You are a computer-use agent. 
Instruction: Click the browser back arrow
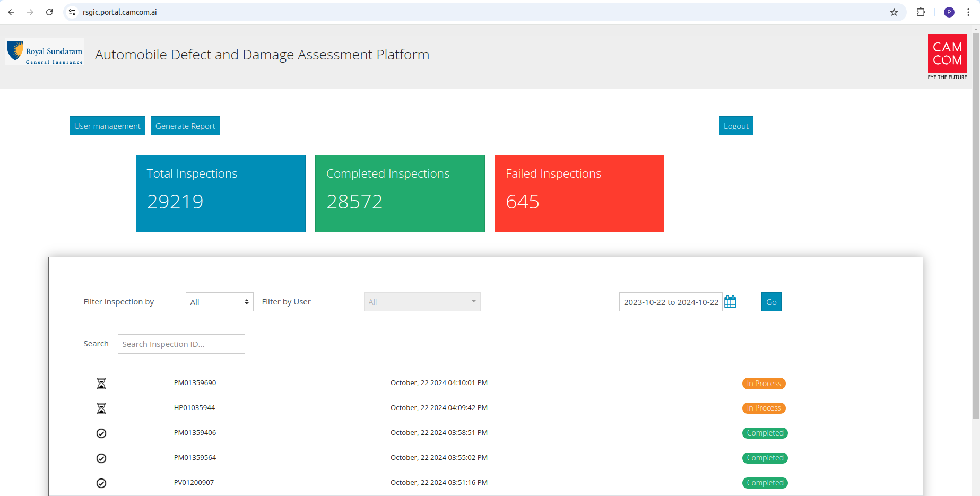(x=11, y=12)
